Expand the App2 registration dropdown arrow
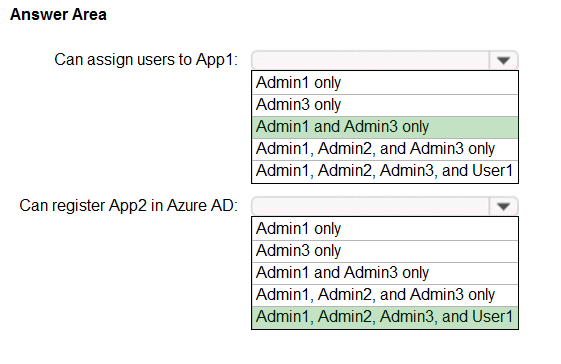Image resolution: width=561 pixels, height=364 pixels. pos(503,207)
